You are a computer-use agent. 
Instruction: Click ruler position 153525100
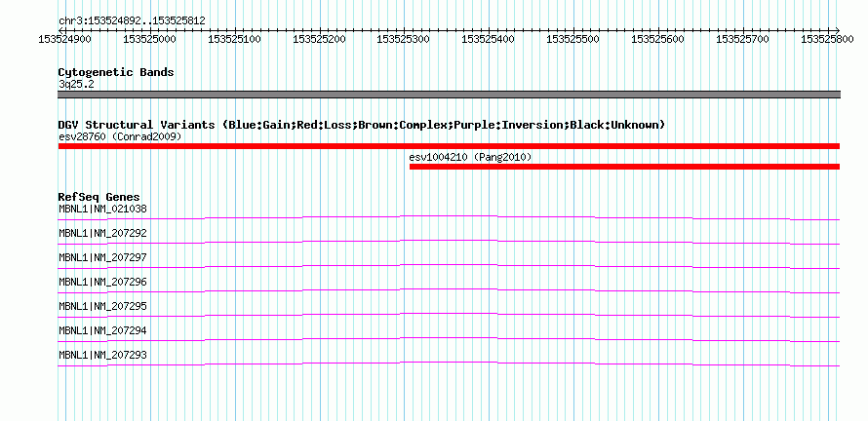tap(235, 39)
